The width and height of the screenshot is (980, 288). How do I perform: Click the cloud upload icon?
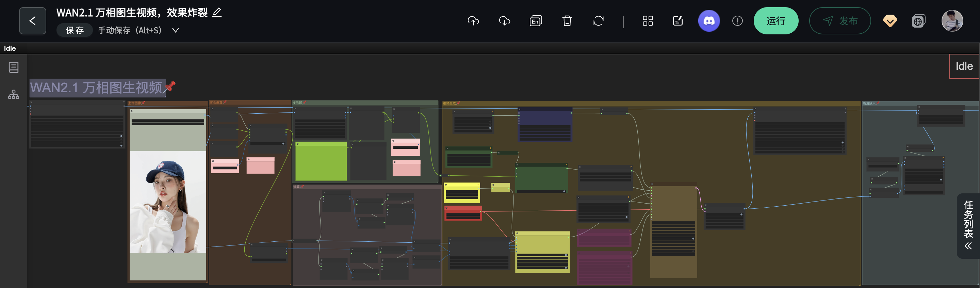pos(473,21)
